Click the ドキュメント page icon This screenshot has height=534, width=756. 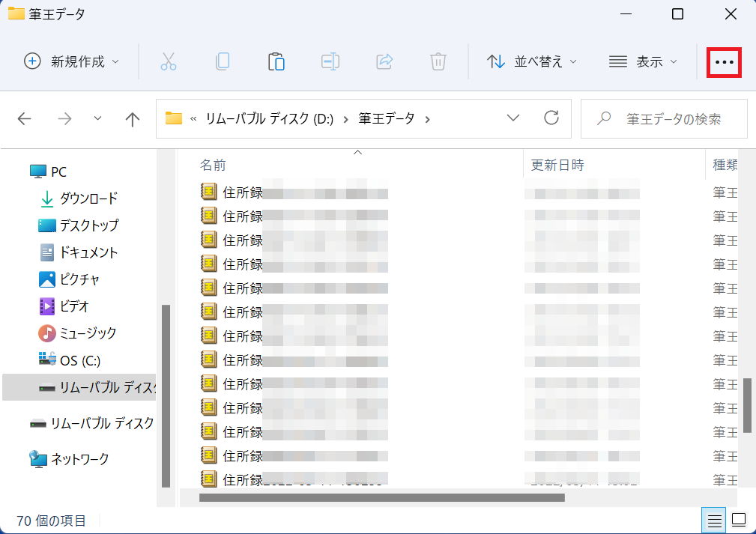point(46,252)
